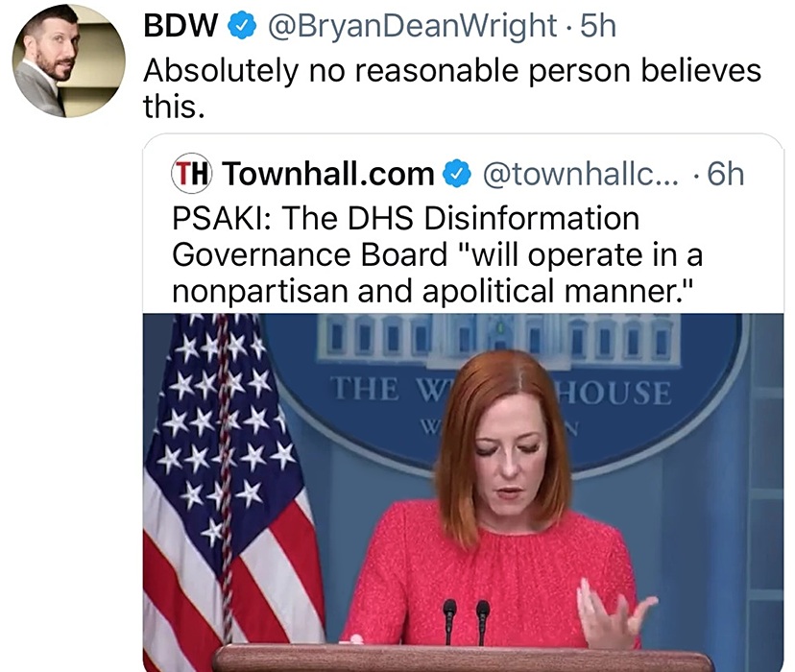Play the White House briefing video
The height and width of the screenshot is (672, 795).
[463, 492]
